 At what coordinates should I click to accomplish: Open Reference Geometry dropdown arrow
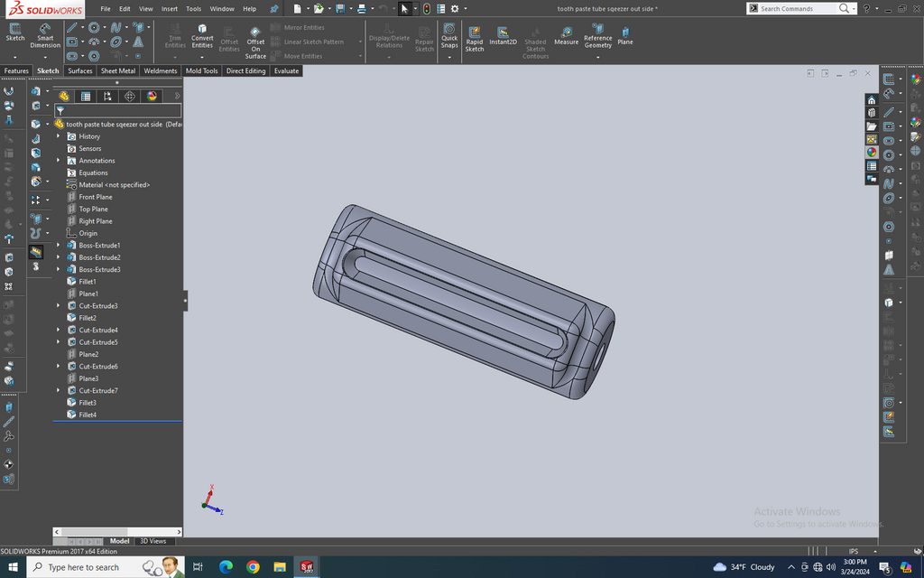(x=597, y=57)
